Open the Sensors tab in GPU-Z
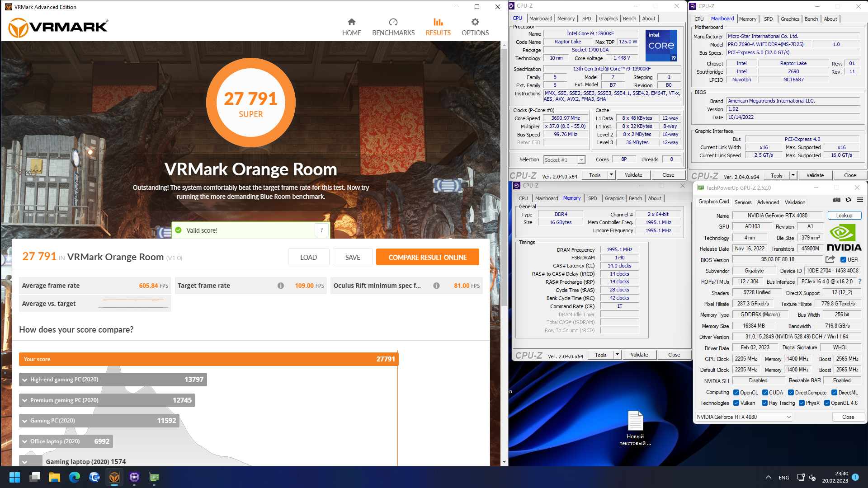The width and height of the screenshot is (868, 488). click(x=743, y=202)
